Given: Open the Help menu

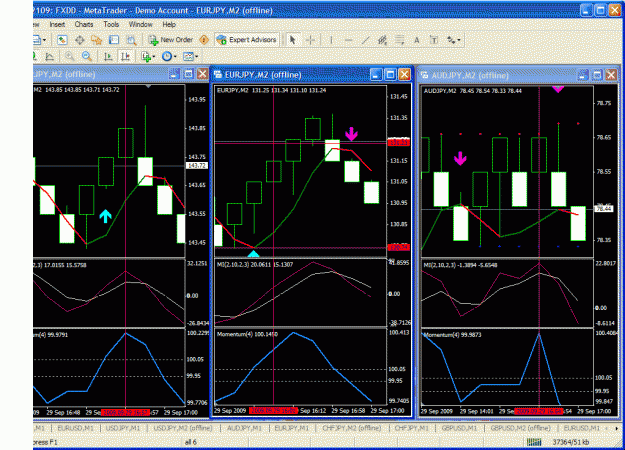Looking at the screenshot, I should [x=169, y=24].
